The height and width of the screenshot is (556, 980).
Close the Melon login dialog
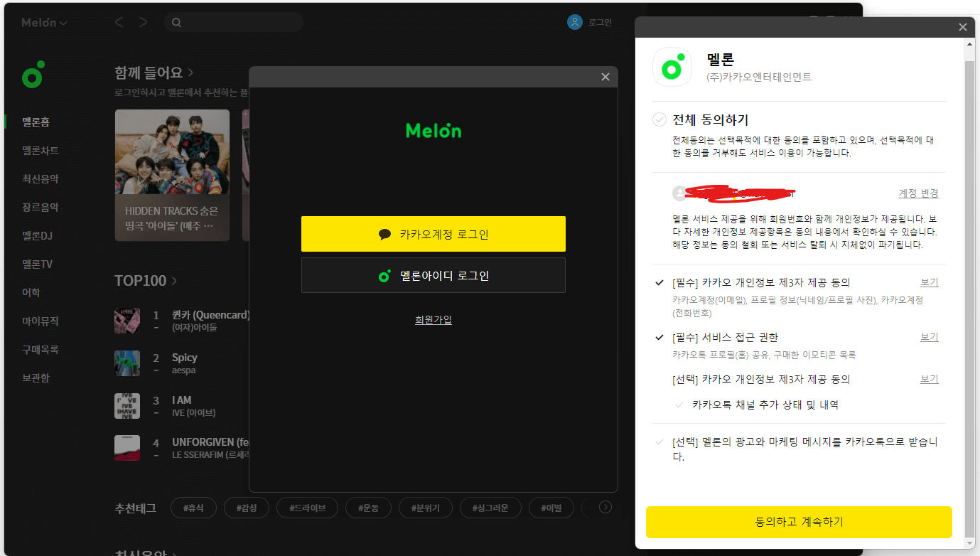point(605,77)
